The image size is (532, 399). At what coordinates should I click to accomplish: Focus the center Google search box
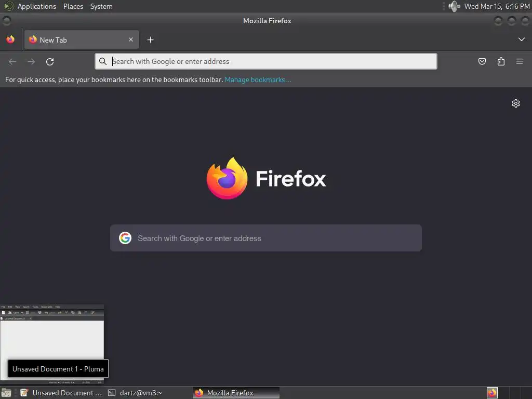266,238
